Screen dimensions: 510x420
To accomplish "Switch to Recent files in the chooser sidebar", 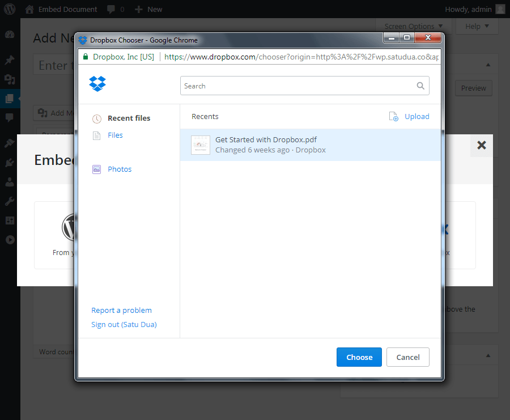I will tap(129, 118).
